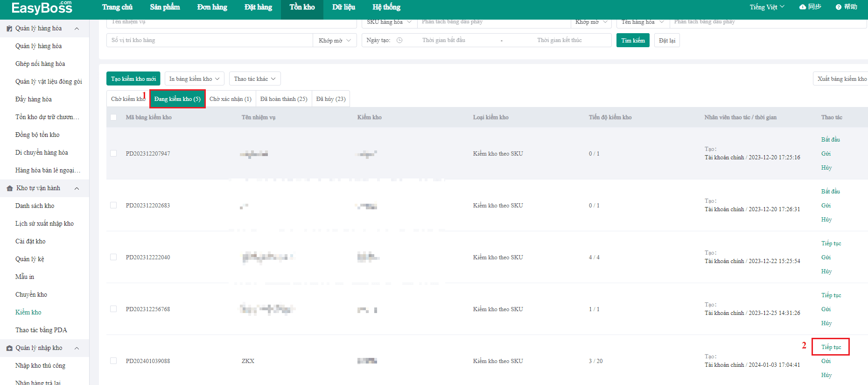Image resolution: width=868 pixels, height=385 pixels.
Task: Click the Quản lý nhập kho section icon
Action: tap(9, 348)
